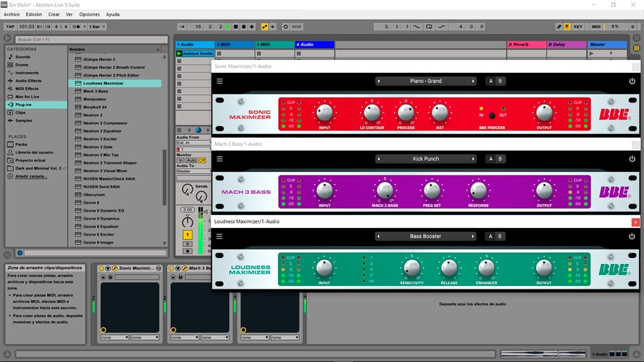The height and width of the screenshot is (362, 644).
Task: Select Loudness Maximizer B state
Action: coord(500,236)
